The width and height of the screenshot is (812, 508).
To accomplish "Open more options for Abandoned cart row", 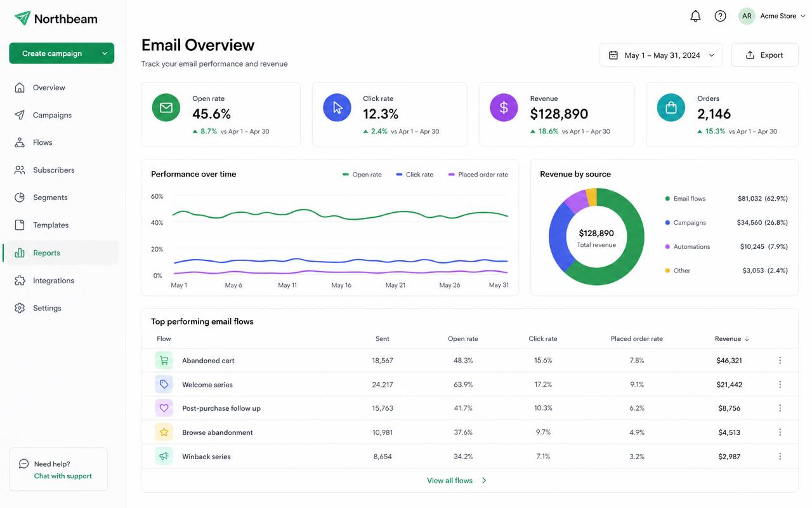I will (780, 361).
